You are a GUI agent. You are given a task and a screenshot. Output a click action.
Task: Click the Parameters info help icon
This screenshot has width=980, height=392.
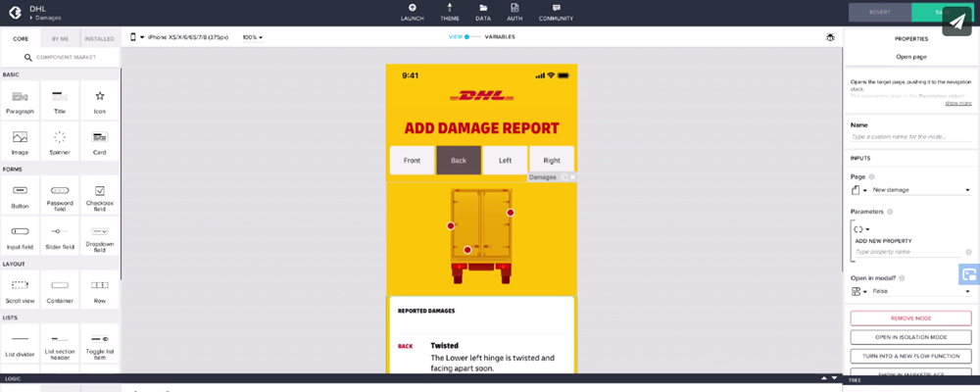pos(890,212)
